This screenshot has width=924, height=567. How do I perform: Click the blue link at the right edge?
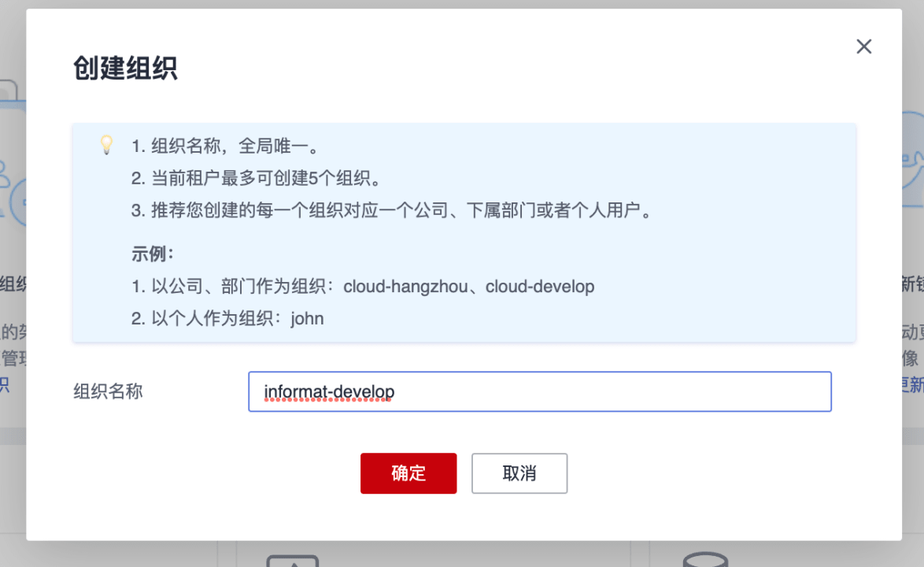click(911, 384)
